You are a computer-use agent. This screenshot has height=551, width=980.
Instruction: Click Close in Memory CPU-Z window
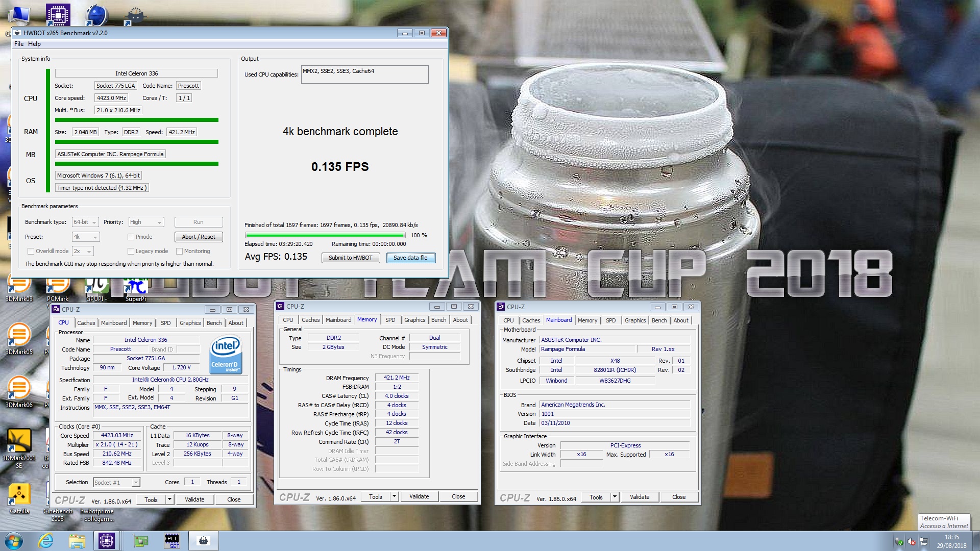[x=458, y=496]
